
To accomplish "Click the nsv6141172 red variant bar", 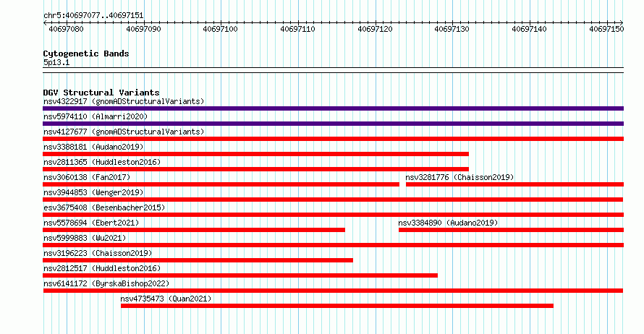I will 333,291.
